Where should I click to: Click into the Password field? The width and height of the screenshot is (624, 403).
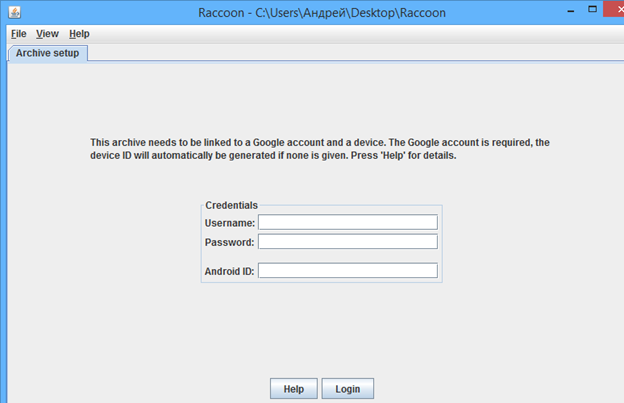pyautogui.click(x=347, y=242)
